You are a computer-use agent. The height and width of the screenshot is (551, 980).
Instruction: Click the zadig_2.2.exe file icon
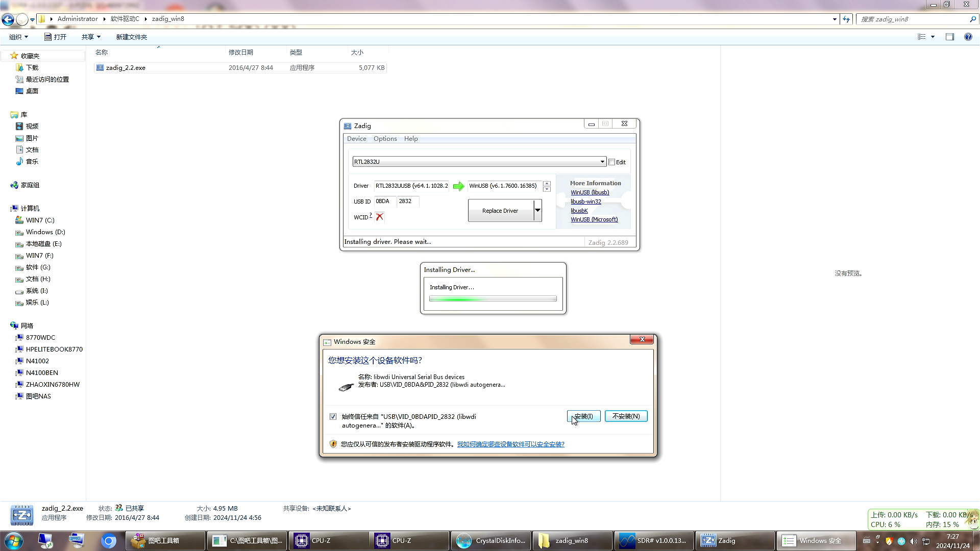(100, 67)
